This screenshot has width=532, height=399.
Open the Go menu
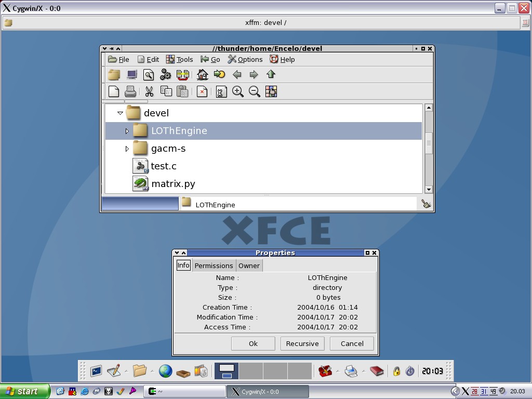pyautogui.click(x=210, y=59)
